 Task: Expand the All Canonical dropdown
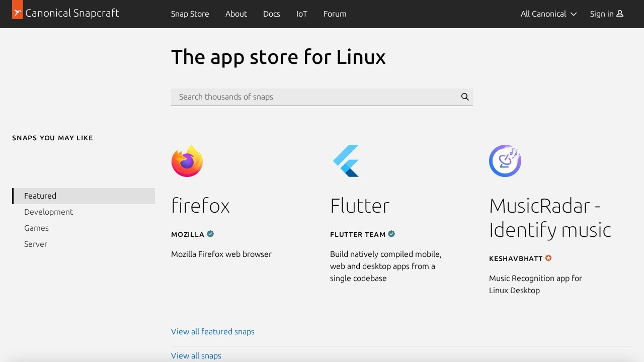click(x=548, y=14)
